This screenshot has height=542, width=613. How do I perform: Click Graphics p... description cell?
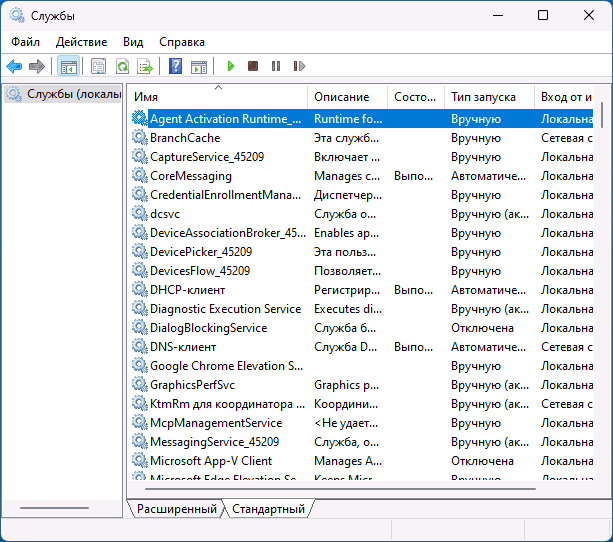346,385
